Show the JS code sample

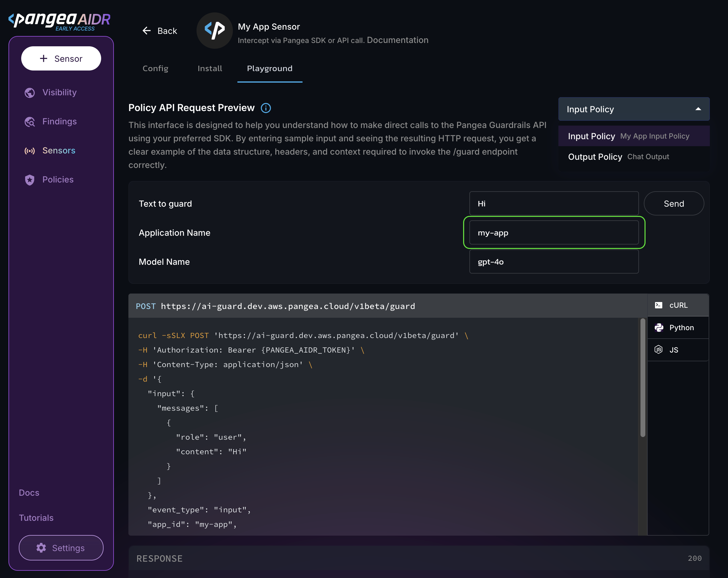[x=678, y=350]
